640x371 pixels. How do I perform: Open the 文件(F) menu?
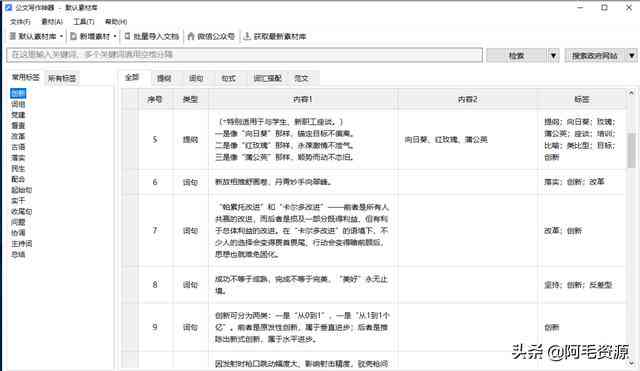tap(20, 21)
